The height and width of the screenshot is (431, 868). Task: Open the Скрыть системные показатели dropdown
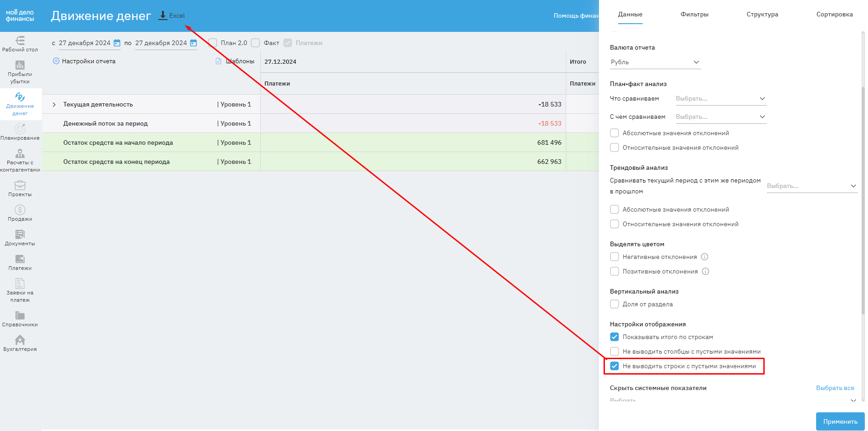[734, 401]
